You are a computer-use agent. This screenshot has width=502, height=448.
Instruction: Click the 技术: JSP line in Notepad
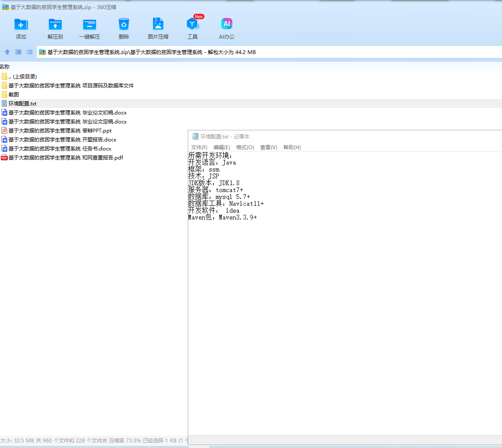pos(204,176)
